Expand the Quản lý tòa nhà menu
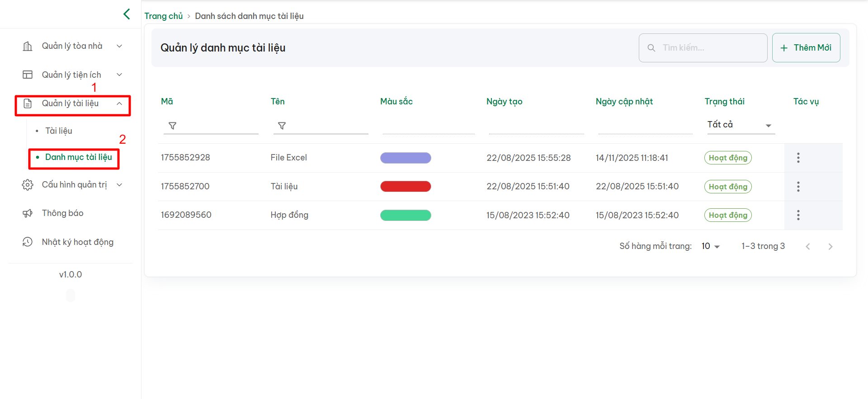The height and width of the screenshot is (399, 868). (72, 46)
